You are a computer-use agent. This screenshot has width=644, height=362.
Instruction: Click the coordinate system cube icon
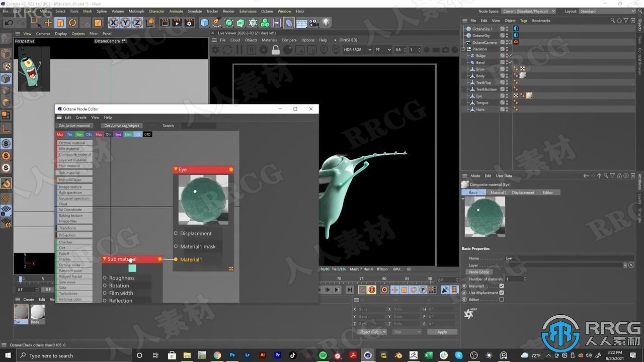point(150,23)
